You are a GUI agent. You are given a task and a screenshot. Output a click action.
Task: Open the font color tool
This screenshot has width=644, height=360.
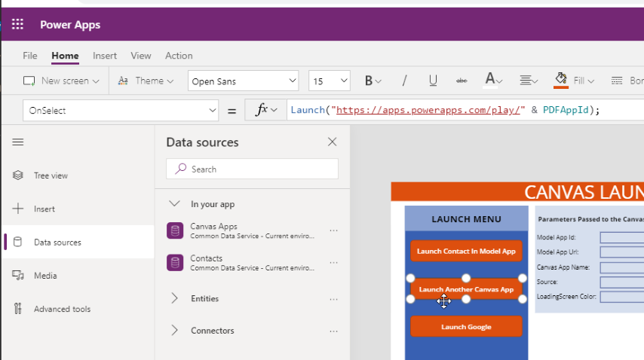click(x=490, y=79)
